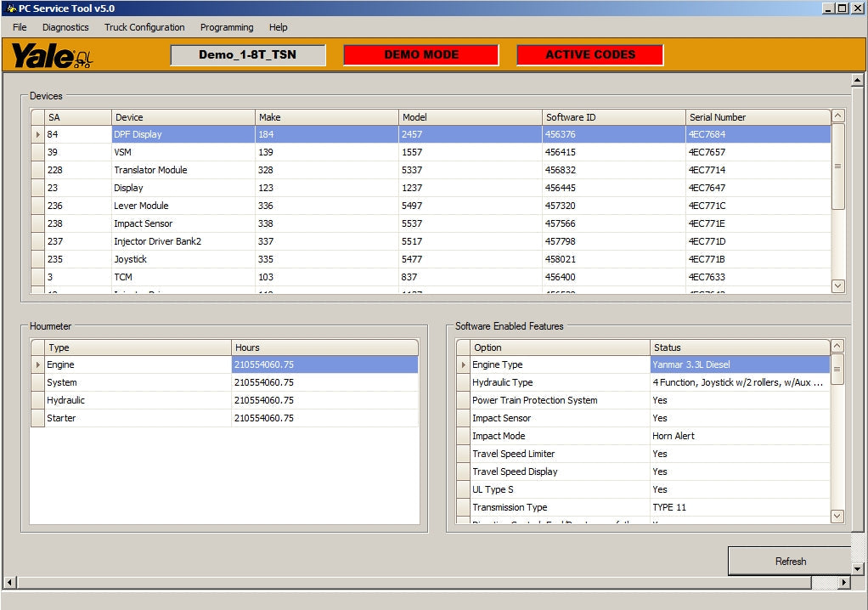
Task: Open the Diagnostics menu
Action: click(x=65, y=27)
